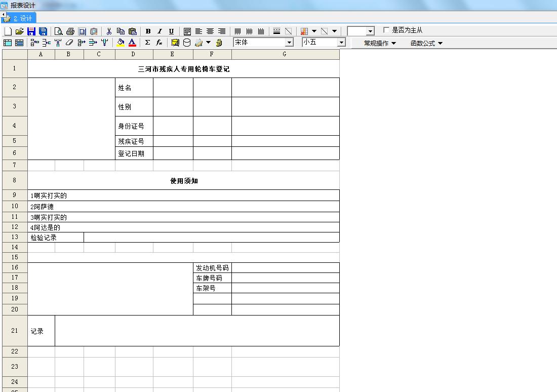Toggle Italic formatting
Image resolution: width=557 pixels, height=392 pixels.
160,31
